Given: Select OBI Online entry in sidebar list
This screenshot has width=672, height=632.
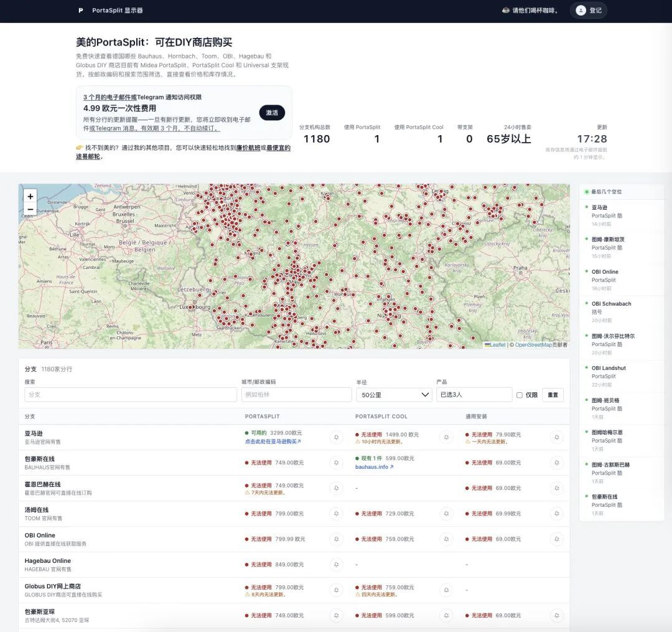Looking at the screenshot, I should (622, 280).
